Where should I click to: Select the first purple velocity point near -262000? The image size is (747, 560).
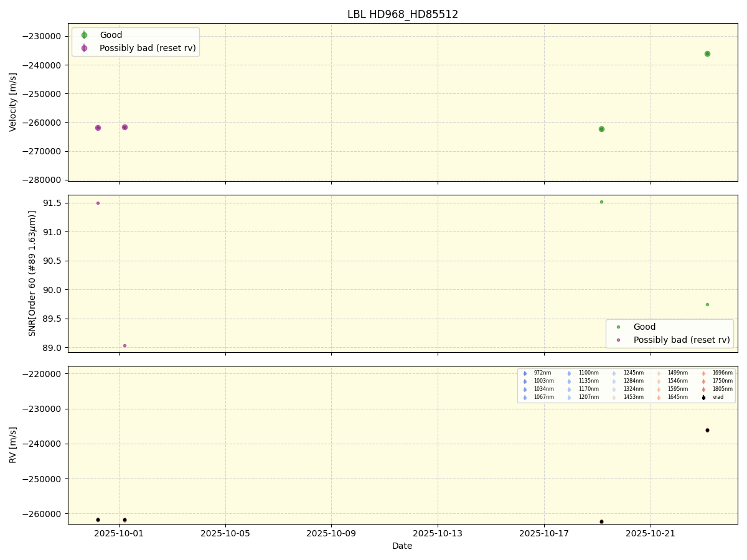(98, 128)
